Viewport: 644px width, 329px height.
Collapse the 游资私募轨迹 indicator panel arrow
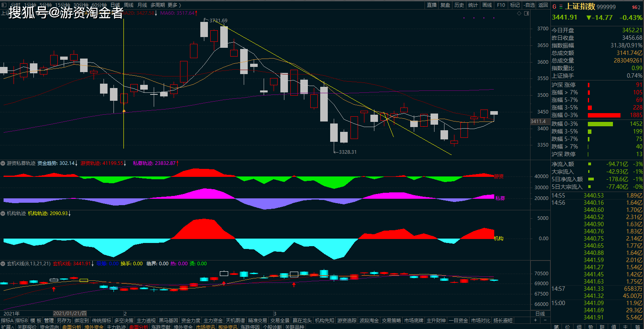[x=3, y=163]
